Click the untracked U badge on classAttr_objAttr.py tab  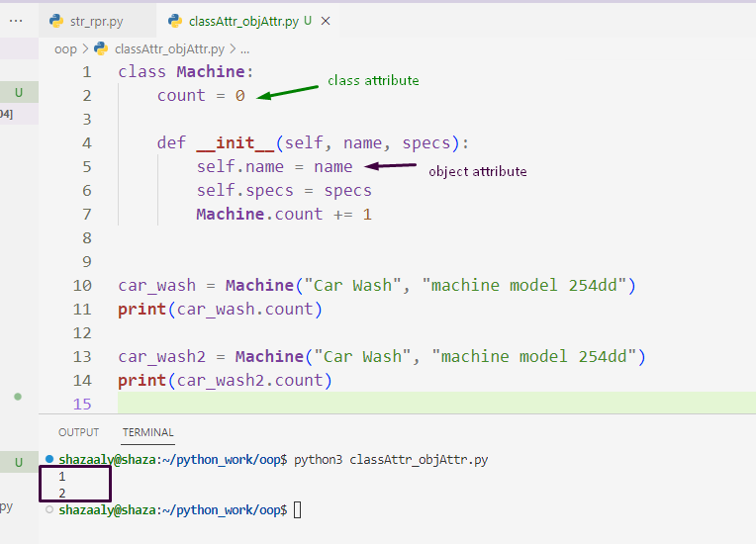click(x=308, y=21)
